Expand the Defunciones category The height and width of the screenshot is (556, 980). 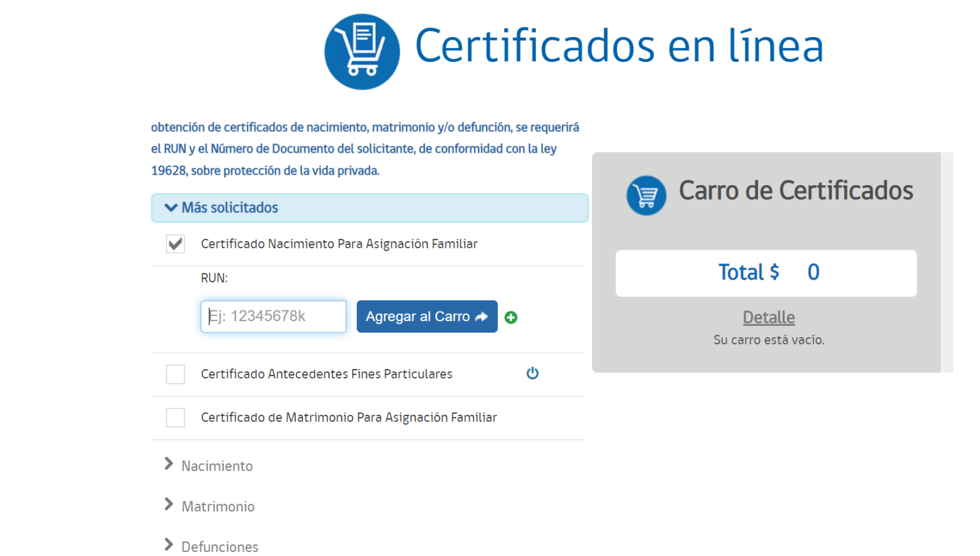(211, 546)
